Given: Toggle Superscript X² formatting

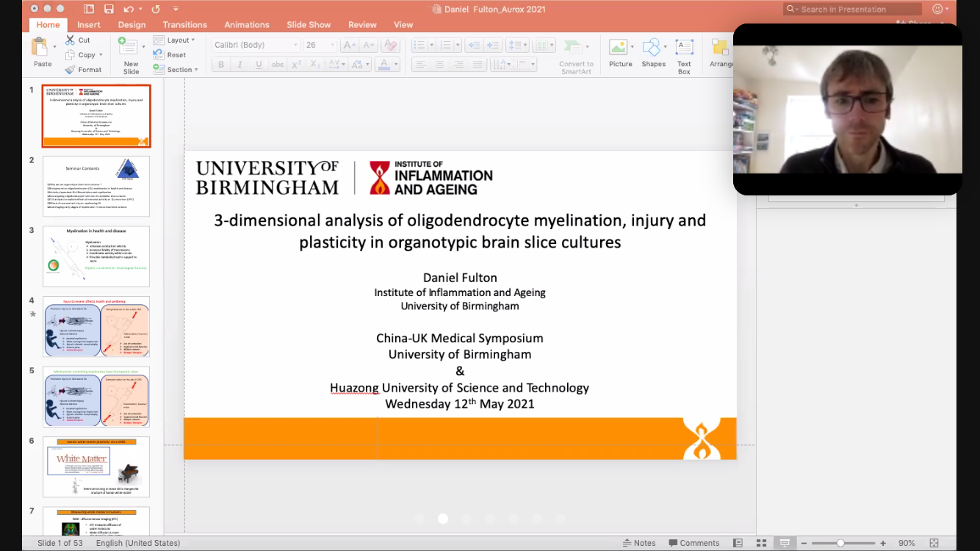Looking at the screenshot, I should tap(297, 65).
